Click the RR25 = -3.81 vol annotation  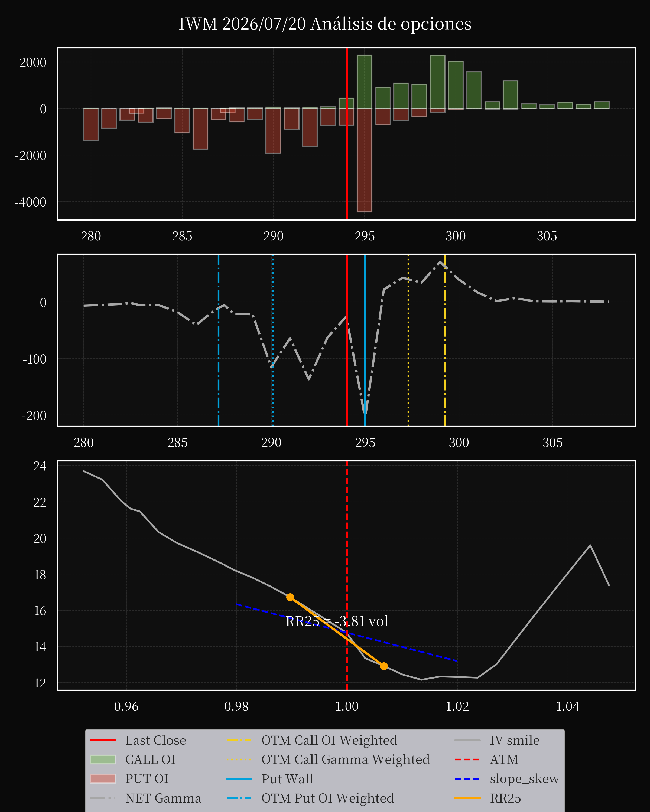[337, 621]
